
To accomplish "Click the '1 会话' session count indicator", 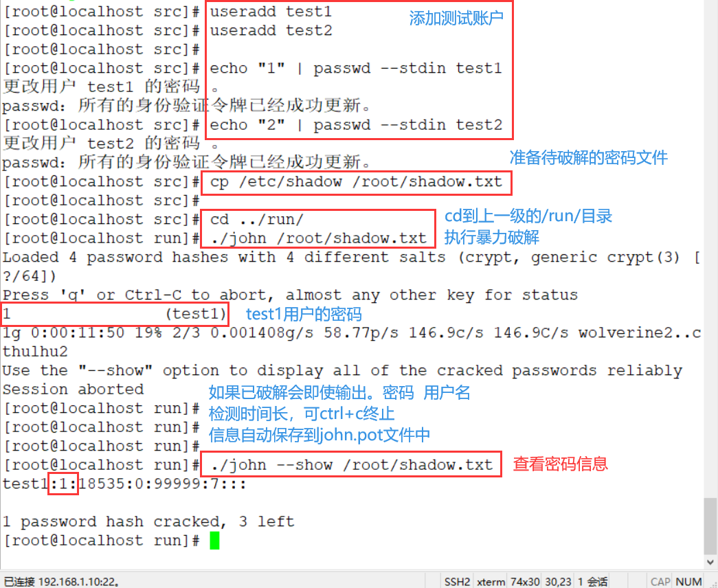I will (592, 582).
